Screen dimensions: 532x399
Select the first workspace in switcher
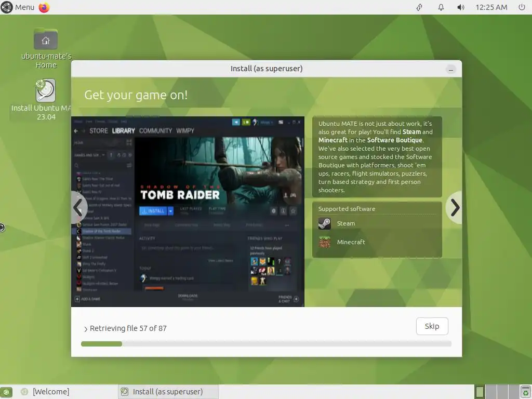480,392
